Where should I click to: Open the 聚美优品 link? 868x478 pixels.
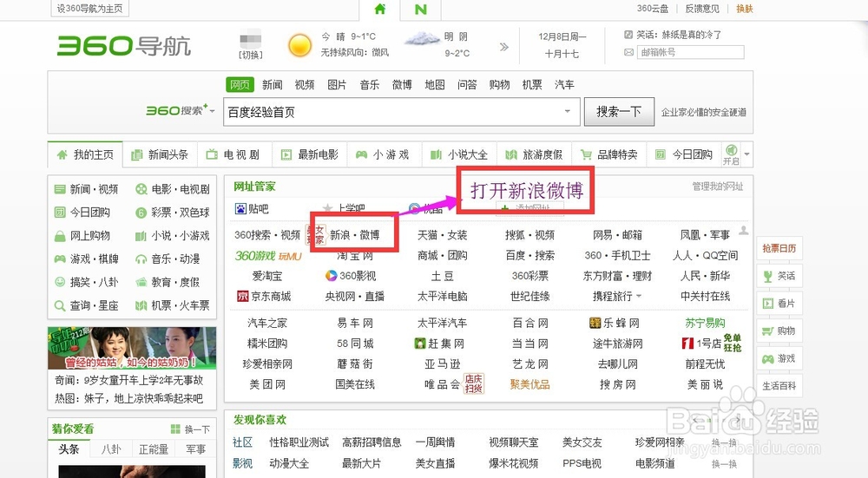[x=529, y=384]
